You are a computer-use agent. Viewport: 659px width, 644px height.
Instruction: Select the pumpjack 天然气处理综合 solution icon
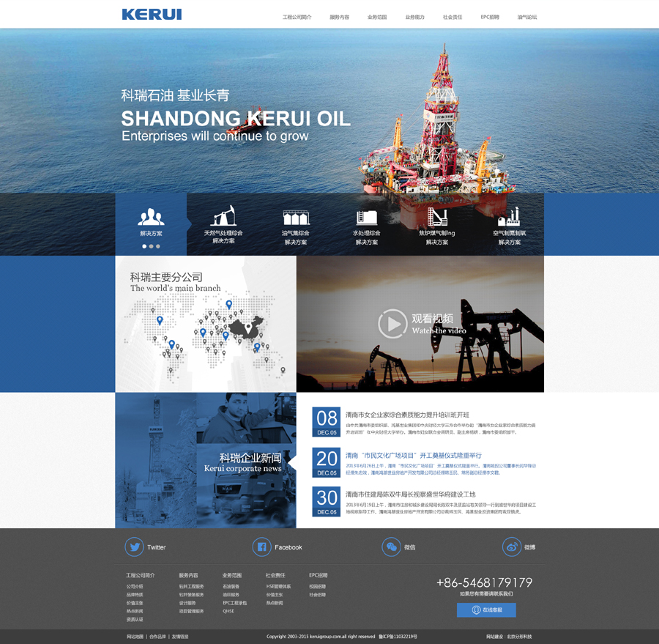[x=223, y=216]
